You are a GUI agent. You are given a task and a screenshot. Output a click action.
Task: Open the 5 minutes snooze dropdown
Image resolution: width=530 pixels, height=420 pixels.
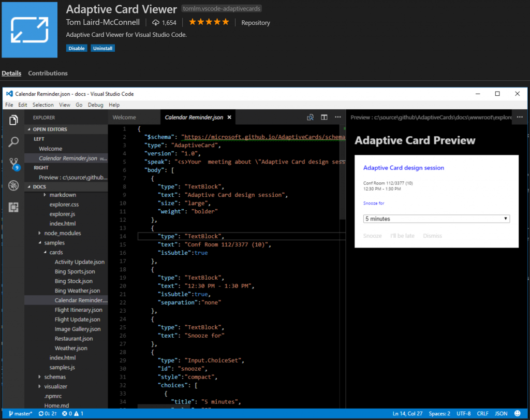(x=436, y=219)
